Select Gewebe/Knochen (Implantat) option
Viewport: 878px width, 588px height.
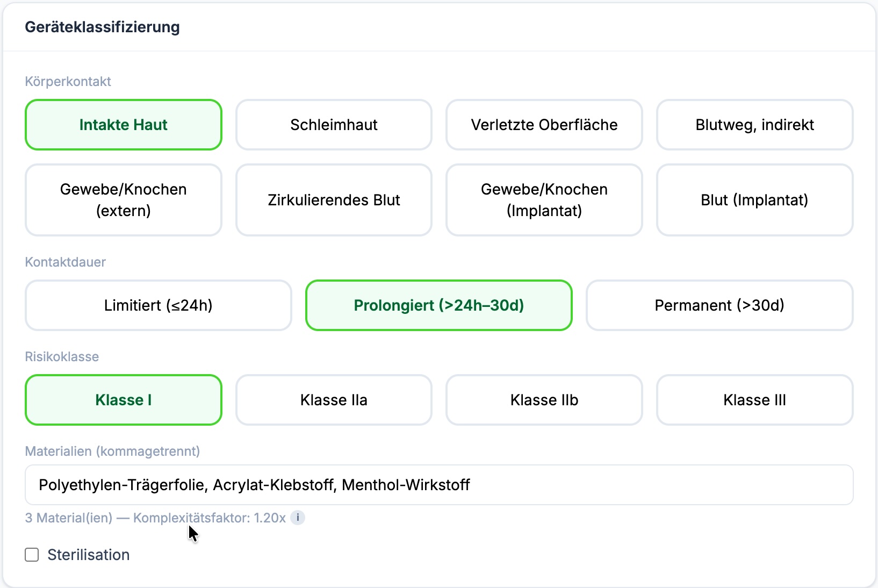coord(544,199)
